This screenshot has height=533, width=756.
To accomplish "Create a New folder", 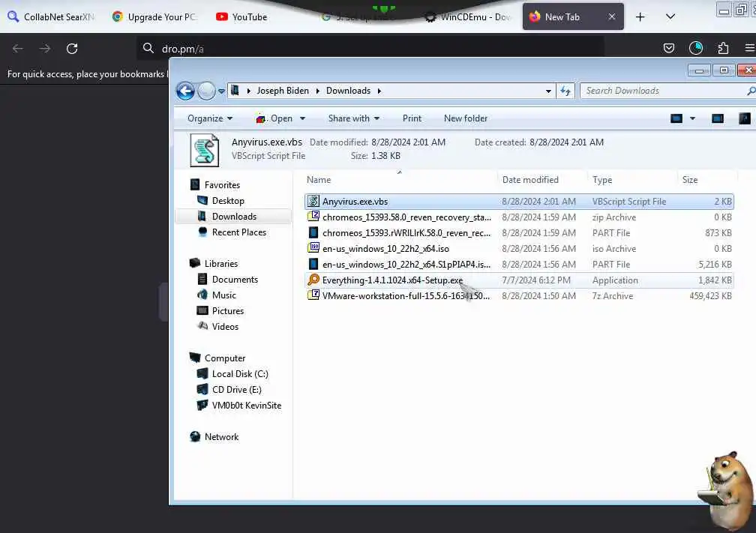I will pyautogui.click(x=465, y=118).
